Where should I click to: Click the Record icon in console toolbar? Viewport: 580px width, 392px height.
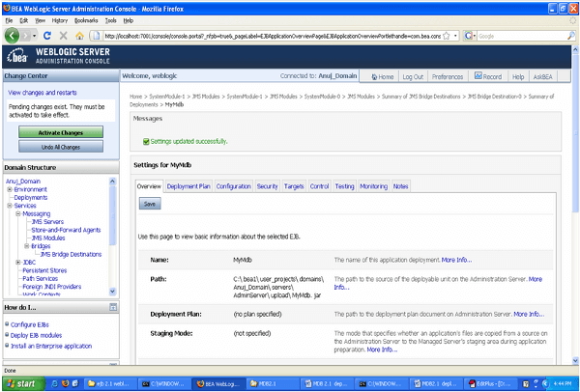[x=478, y=75]
